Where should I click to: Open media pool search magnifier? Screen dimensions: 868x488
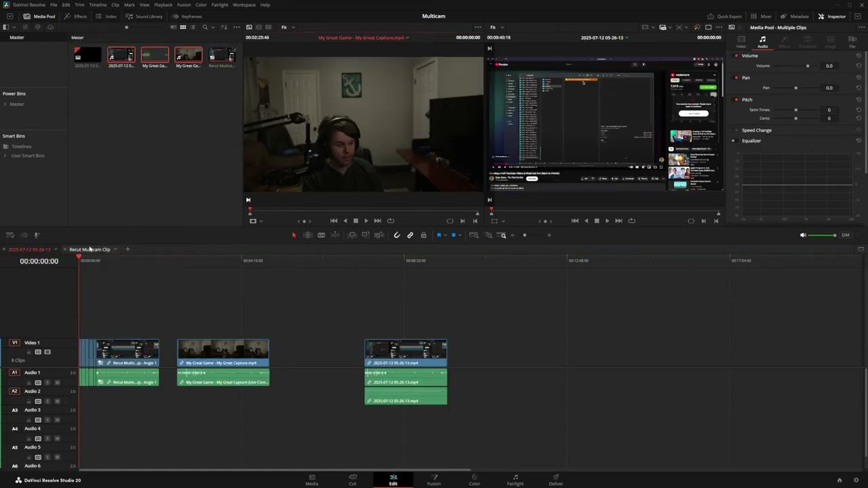205,27
